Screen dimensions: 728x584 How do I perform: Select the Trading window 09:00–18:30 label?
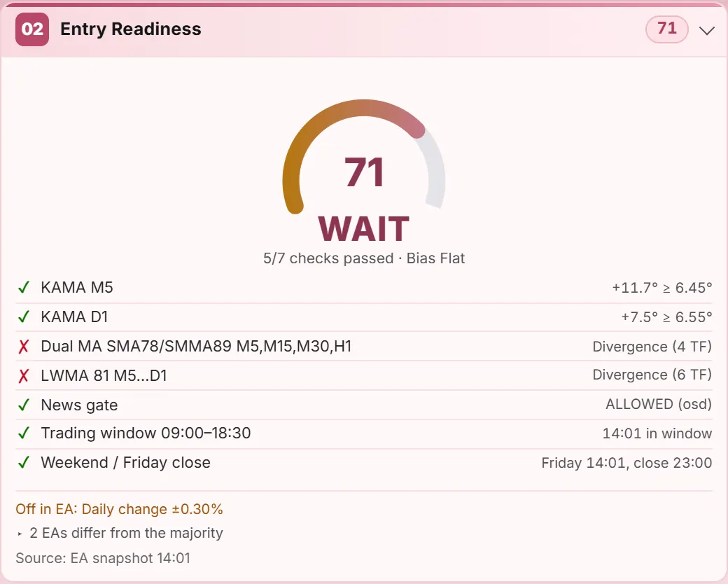click(146, 433)
